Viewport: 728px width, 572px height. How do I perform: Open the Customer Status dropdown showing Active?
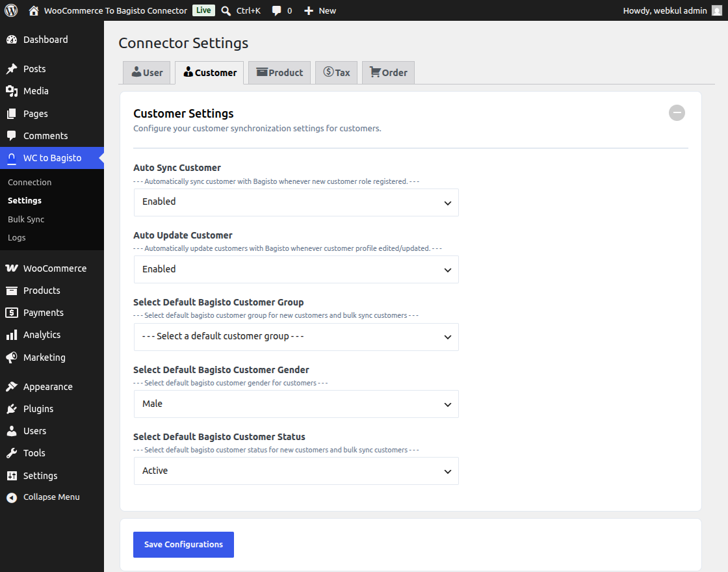296,471
